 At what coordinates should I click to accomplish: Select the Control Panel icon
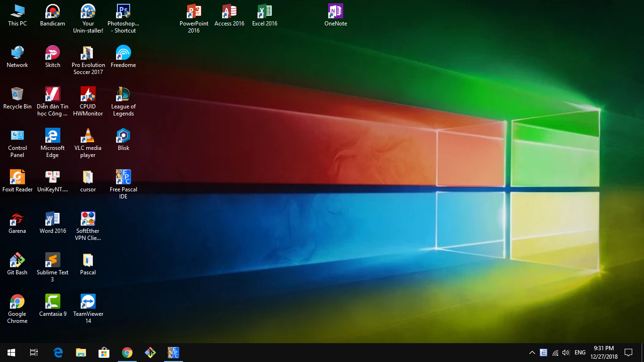[17, 143]
